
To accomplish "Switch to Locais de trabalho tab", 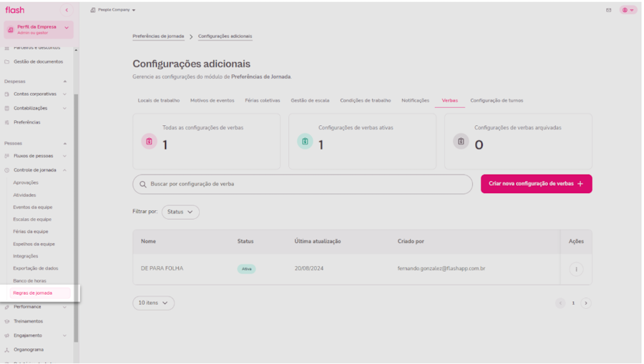I will coord(159,101).
